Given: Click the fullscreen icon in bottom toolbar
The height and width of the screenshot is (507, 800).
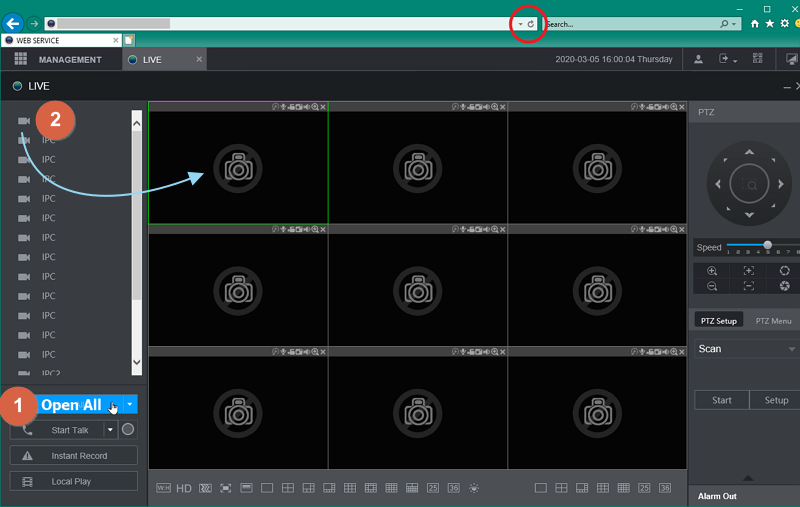Looking at the screenshot, I should pyautogui.click(x=225, y=488).
